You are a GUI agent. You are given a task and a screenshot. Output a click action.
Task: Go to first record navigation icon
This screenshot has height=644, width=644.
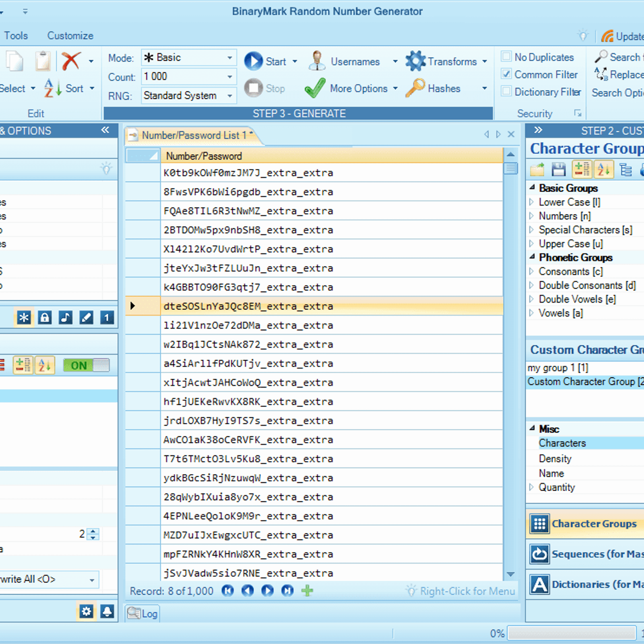tap(227, 591)
